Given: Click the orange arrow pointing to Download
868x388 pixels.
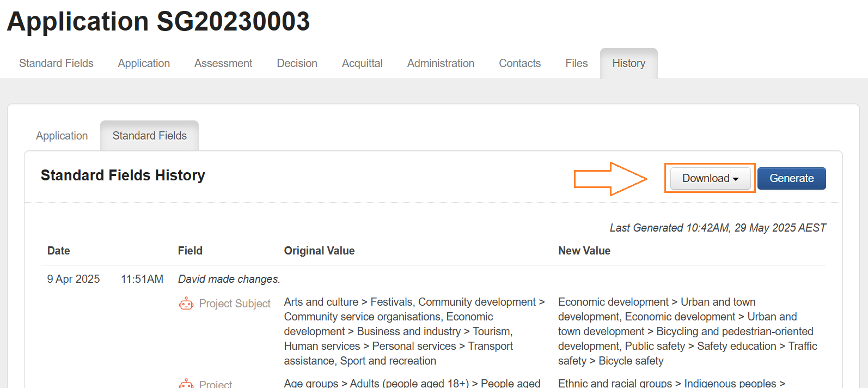Looking at the screenshot, I should click(x=610, y=179).
